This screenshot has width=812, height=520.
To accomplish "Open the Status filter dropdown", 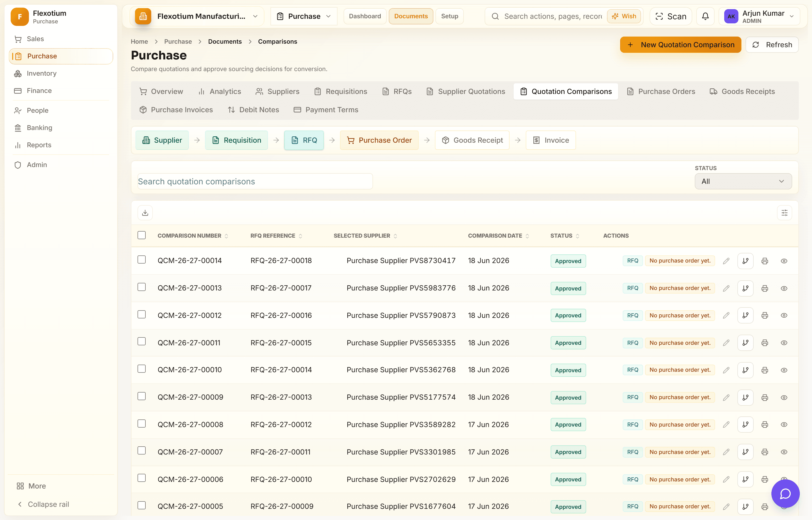I will click(743, 181).
